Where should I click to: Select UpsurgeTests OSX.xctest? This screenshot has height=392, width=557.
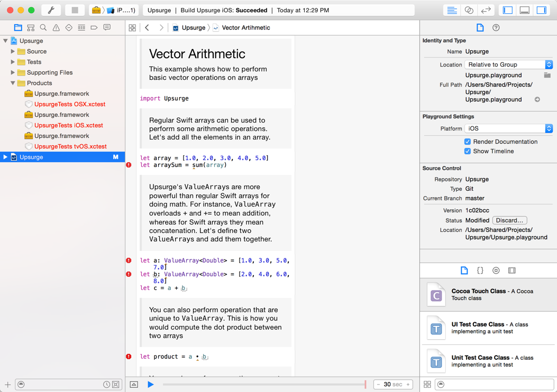pyautogui.click(x=70, y=104)
